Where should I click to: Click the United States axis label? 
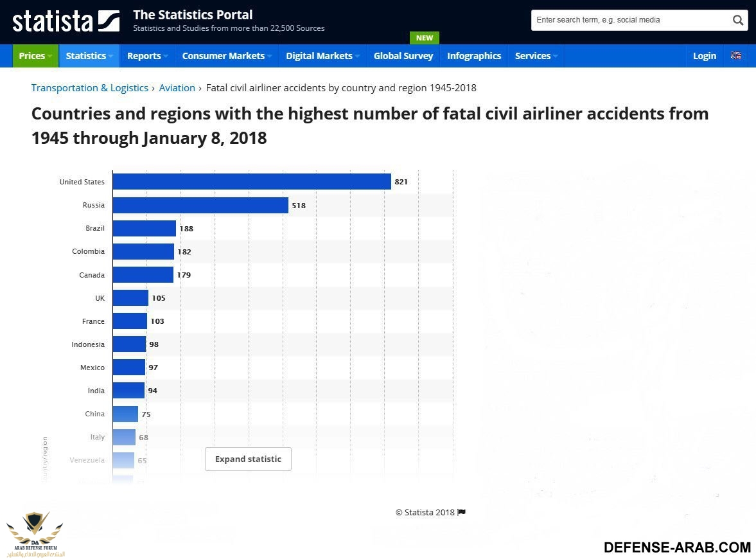click(x=82, y=182)
